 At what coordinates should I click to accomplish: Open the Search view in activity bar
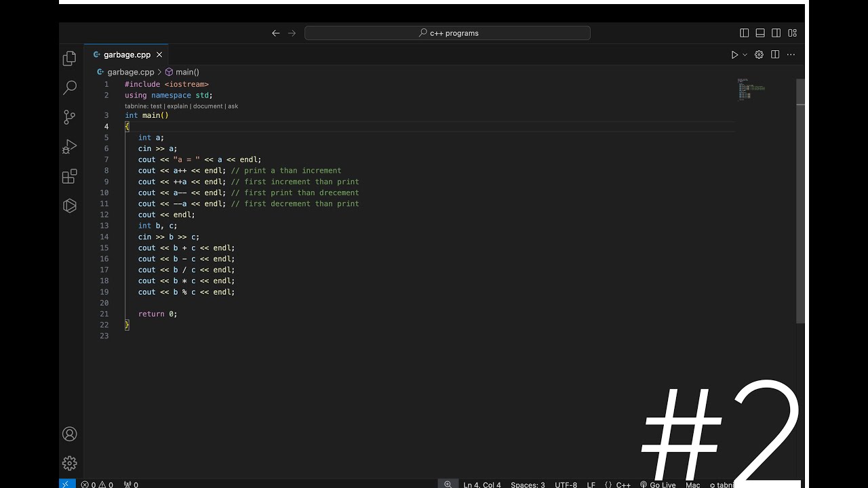click(69, 87)
